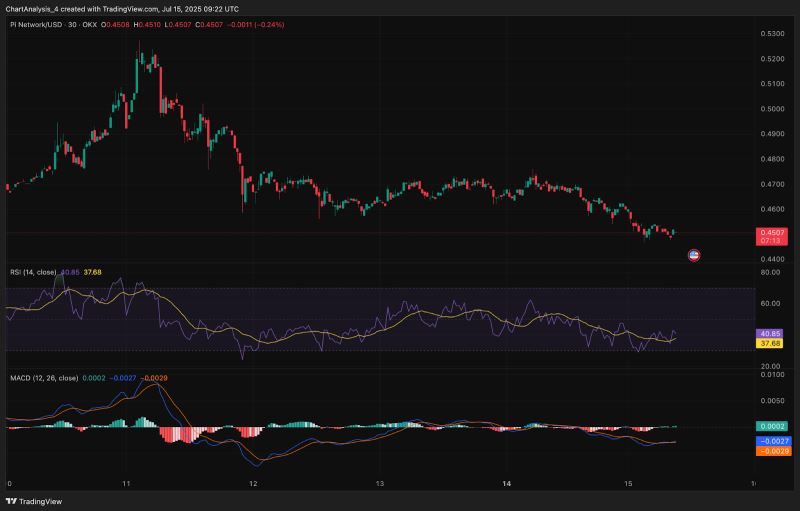Click the 0.5000 price axis level
800x511 pixels.
pyautogui.click(x=771, y=109)
